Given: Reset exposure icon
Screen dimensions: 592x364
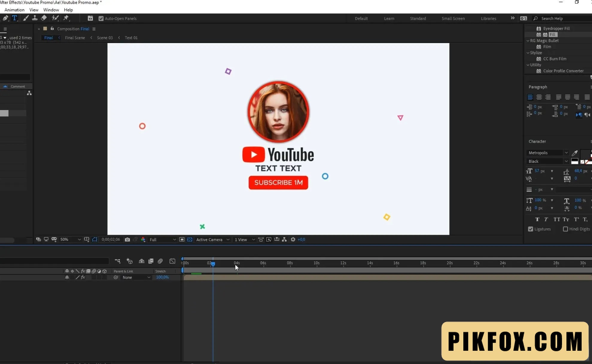Looking at the screenshot, I should pyautogui.click(x=293, y=240).
